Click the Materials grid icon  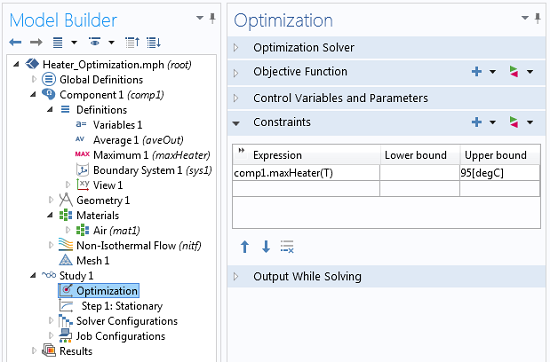tap(66, 215)
